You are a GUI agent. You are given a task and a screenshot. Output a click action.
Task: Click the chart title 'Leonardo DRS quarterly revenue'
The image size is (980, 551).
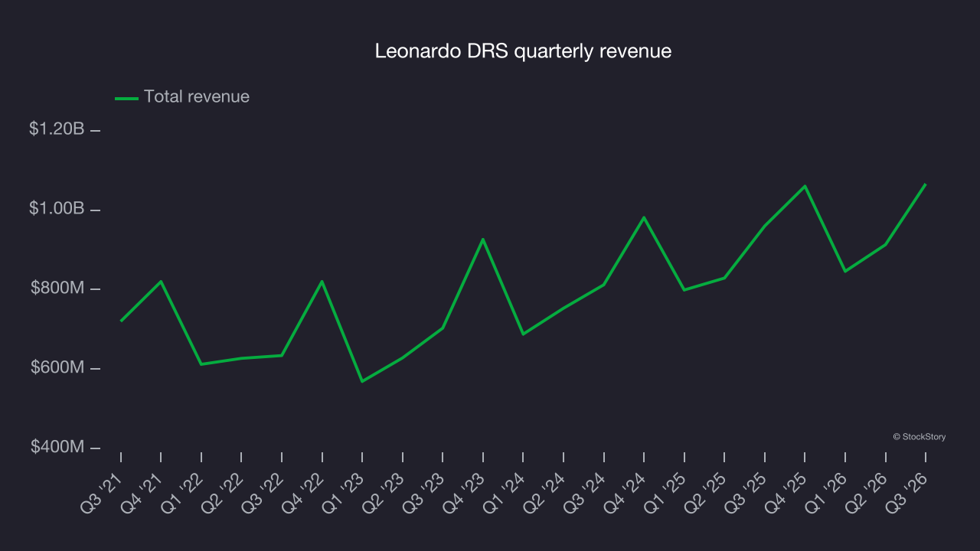tap(523, 51)
